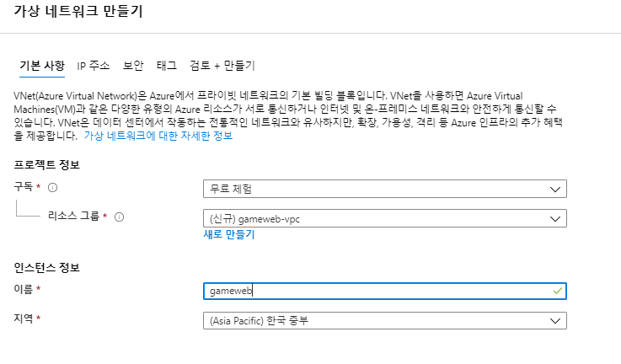
Task: Click the 새로 만들기 link
Action: (229, 234)
